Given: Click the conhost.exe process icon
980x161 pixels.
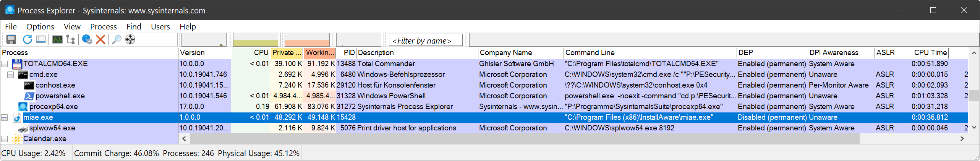Looking at the screenshot, I should click(29, 85).
